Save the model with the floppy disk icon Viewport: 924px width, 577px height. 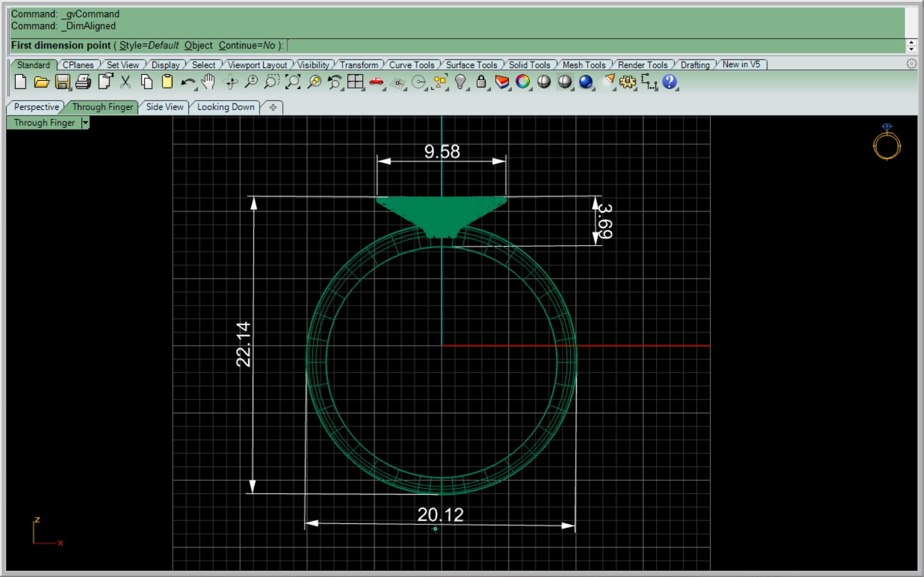62,82
